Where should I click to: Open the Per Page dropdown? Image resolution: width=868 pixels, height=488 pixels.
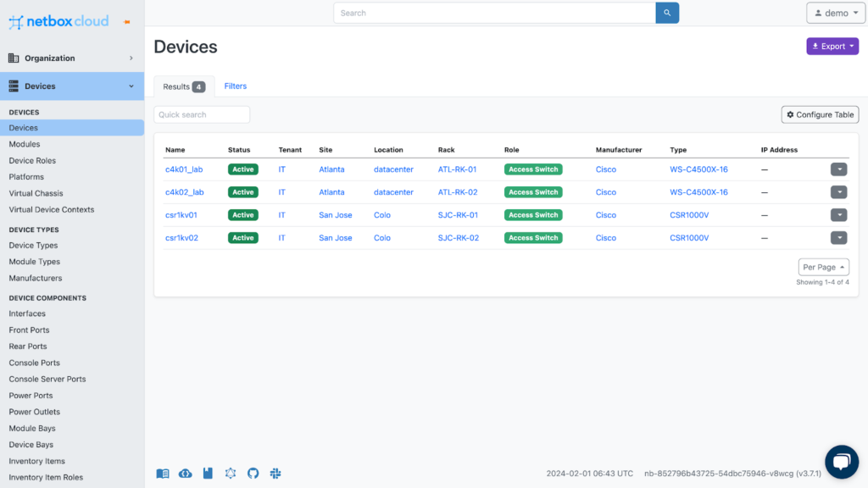[823, 267]
